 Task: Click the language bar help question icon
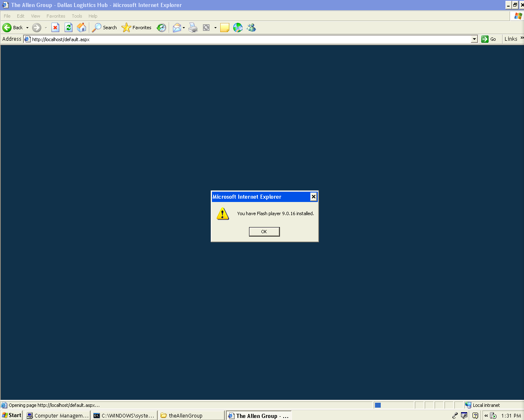(x=475, y=415)
